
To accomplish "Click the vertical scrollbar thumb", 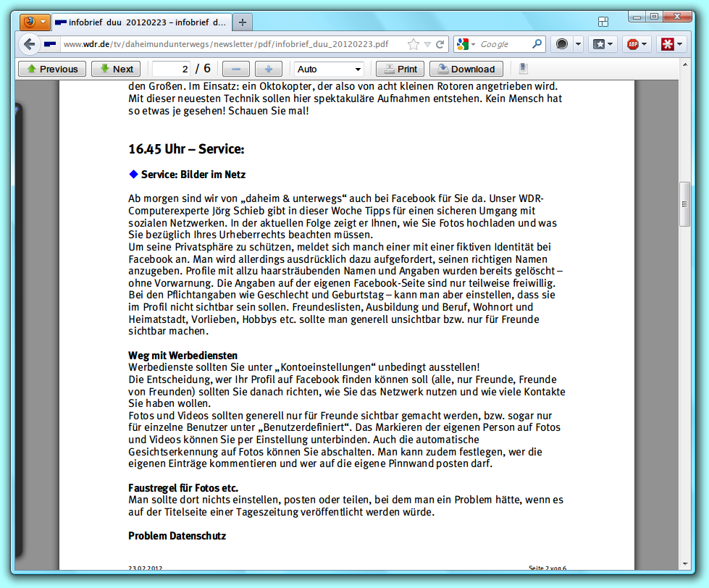I will coord(684,203).
